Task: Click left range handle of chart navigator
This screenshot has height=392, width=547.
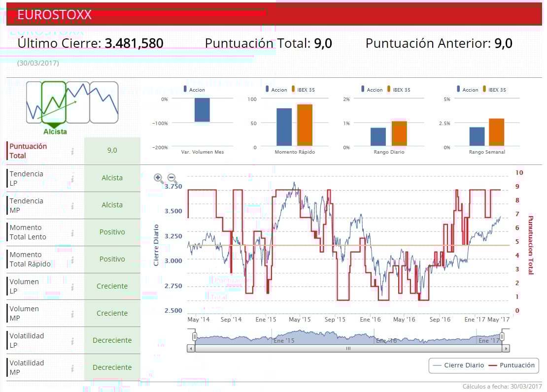Action: pyautogui.click(x=195, y=336)
